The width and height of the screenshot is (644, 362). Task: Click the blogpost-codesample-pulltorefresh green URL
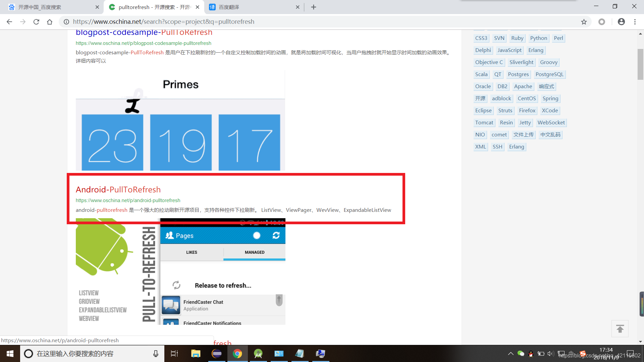click(143, 43)
